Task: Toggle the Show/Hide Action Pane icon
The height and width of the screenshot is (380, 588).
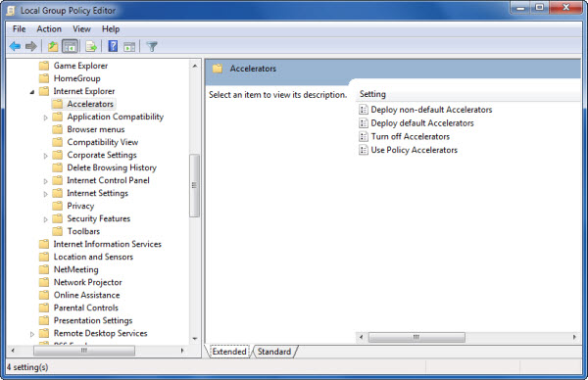Action: pos(129,47)
